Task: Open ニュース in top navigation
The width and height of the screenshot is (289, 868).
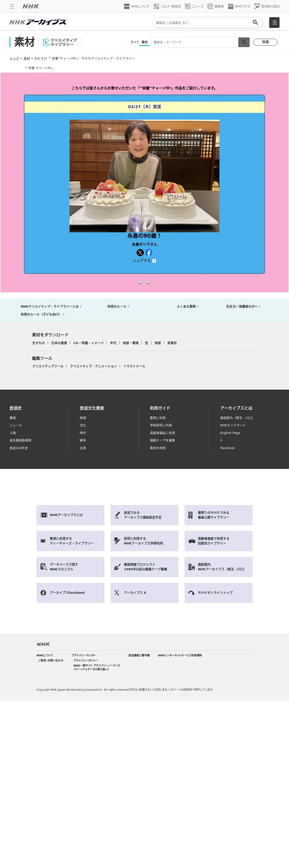Action: click(194, 6)
